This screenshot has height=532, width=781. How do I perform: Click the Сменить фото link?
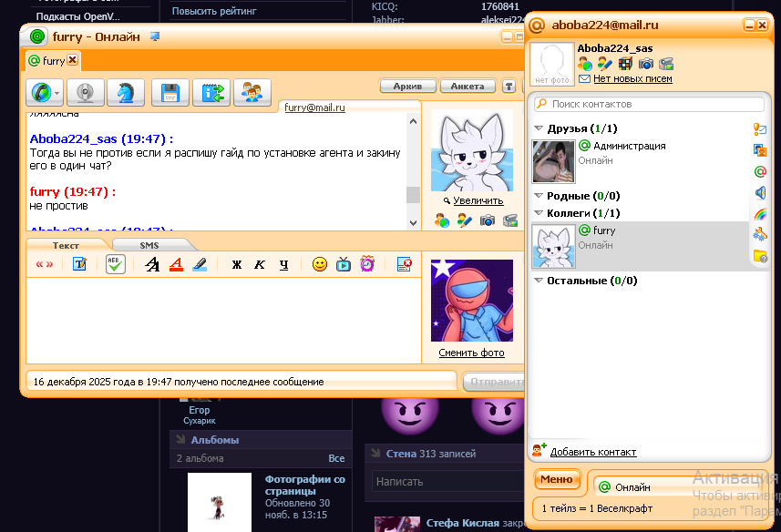tap(472, 353)
